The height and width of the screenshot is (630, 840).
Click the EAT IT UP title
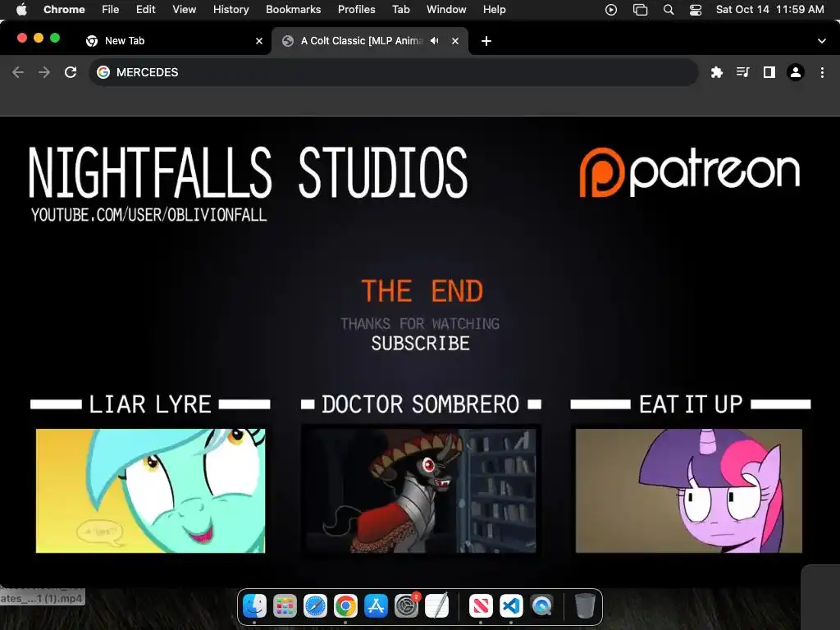click(x=691, y=404)
